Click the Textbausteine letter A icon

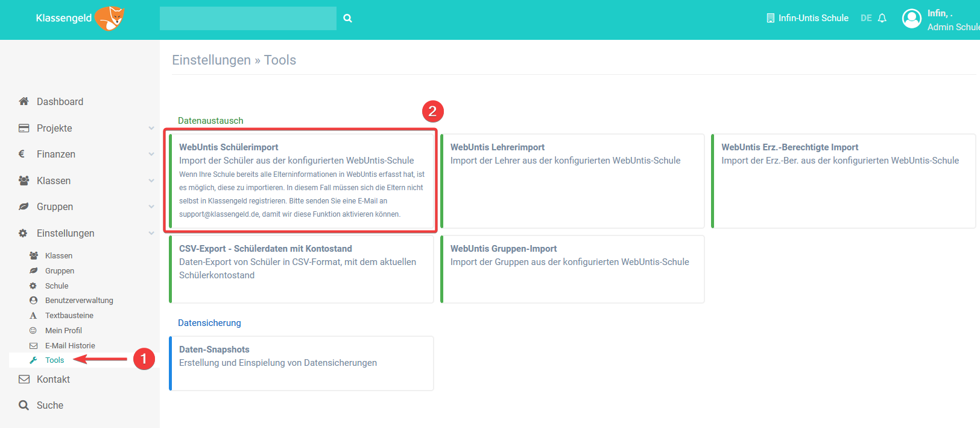[33, 316]
